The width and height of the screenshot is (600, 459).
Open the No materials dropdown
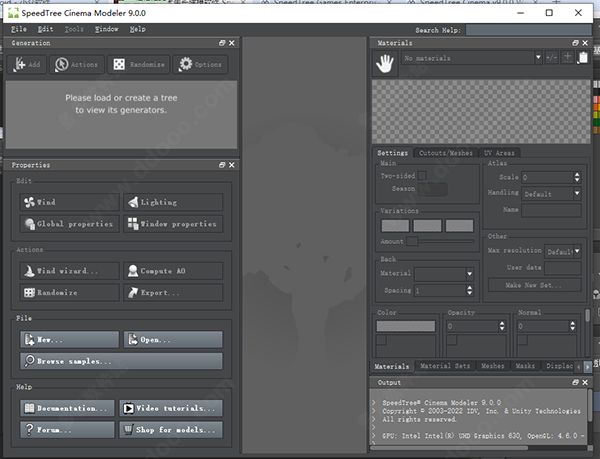pos(471,58)
